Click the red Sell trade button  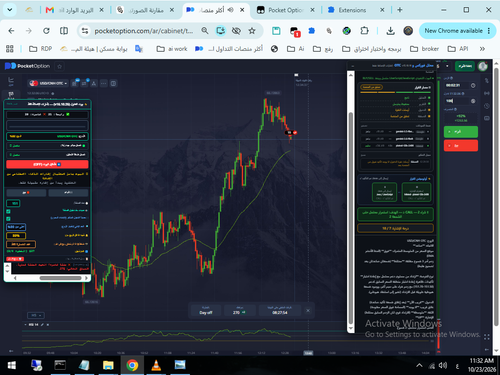[x=461, y=146]
